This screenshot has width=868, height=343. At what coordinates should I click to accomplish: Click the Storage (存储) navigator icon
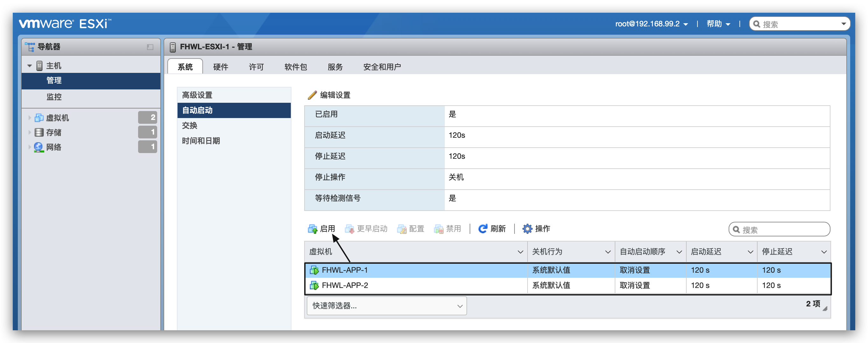point(39,132)
